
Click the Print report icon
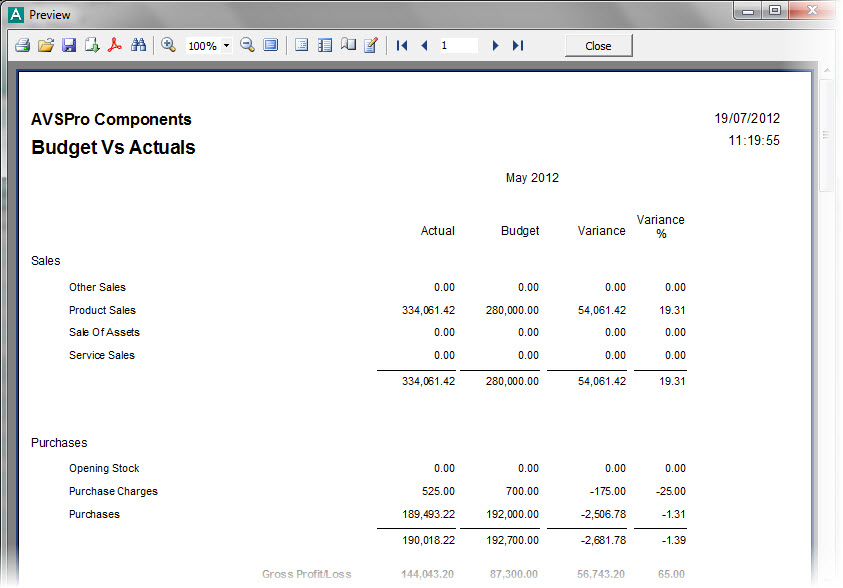pyautogui.click(x=22, y=46)
